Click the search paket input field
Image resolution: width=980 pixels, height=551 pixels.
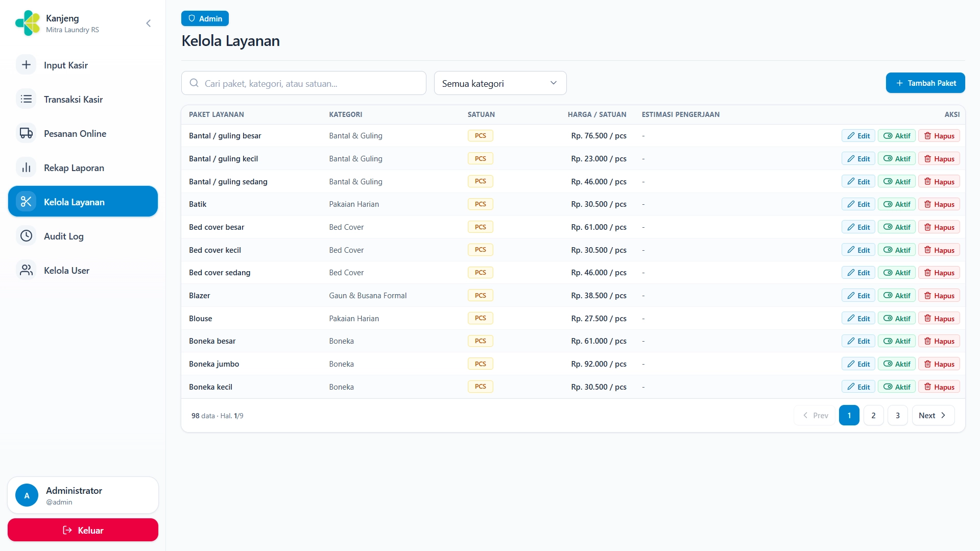pyautogui.click(x=304, y=83)
